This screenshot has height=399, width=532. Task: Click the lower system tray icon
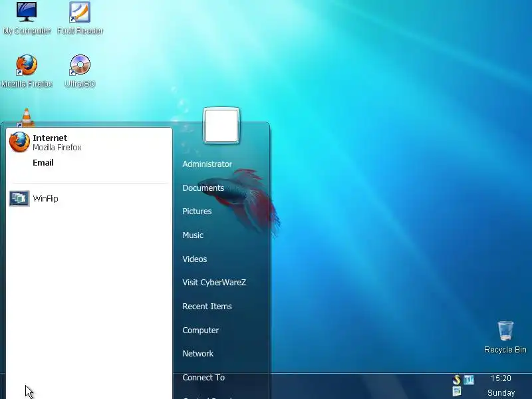tap(457, 392)
